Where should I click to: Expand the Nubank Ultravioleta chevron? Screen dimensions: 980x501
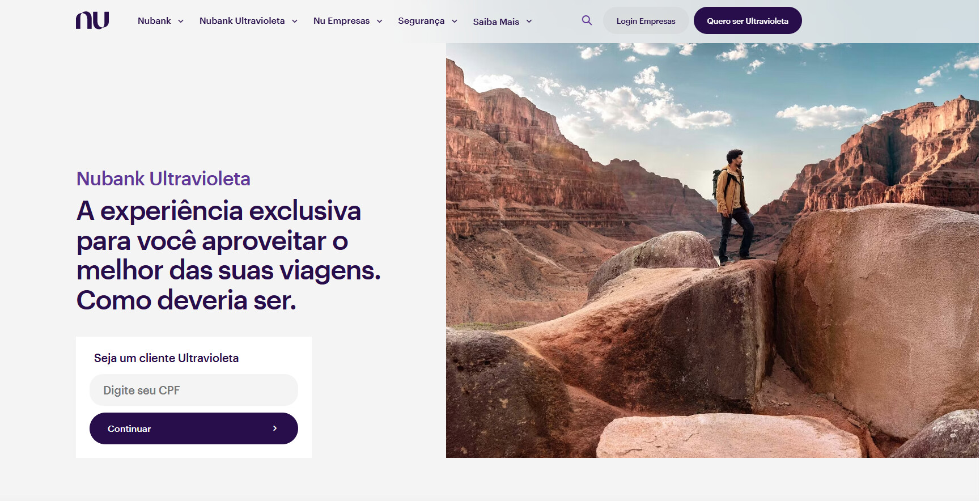click(x=295, y=21)
